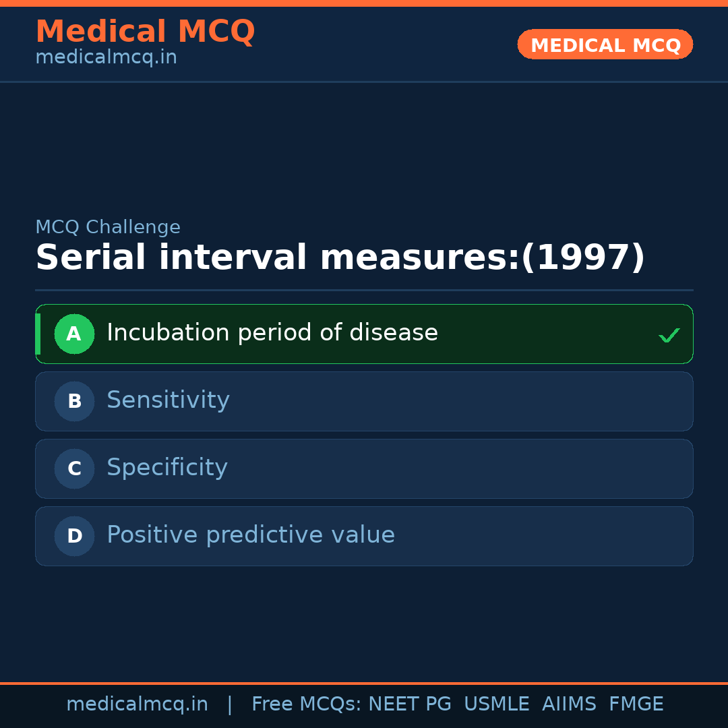This screenshot has width=728, height=728.
Task: Choose the letter C option circle
Action: [74, 468]
